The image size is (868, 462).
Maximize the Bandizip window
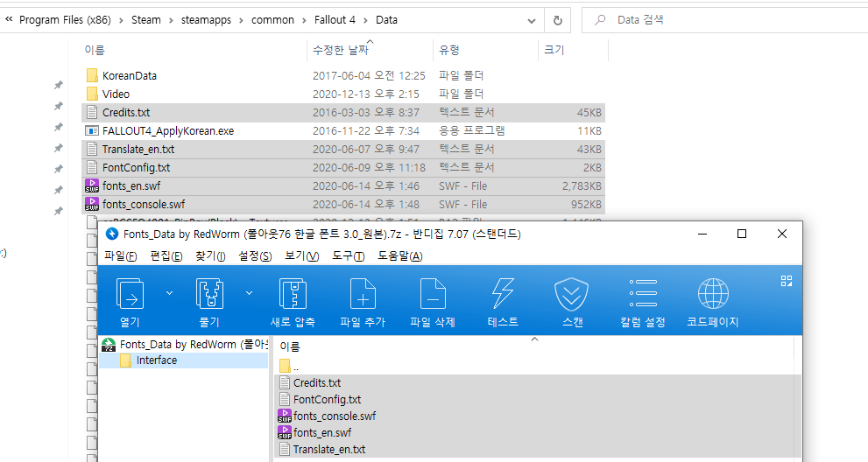click(x=742, y=234)
